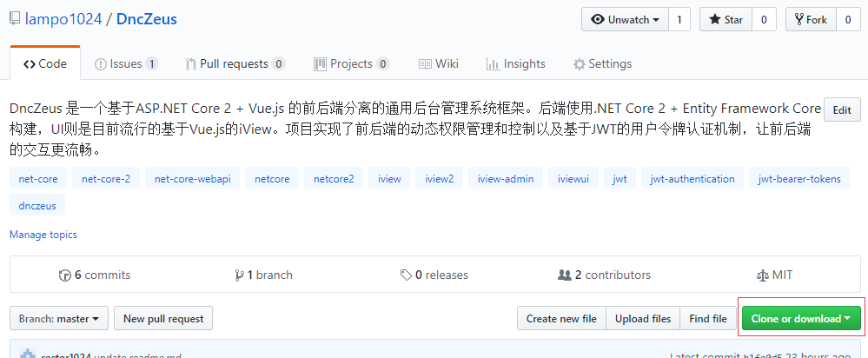View the 1 branch list

coord(263,275)
